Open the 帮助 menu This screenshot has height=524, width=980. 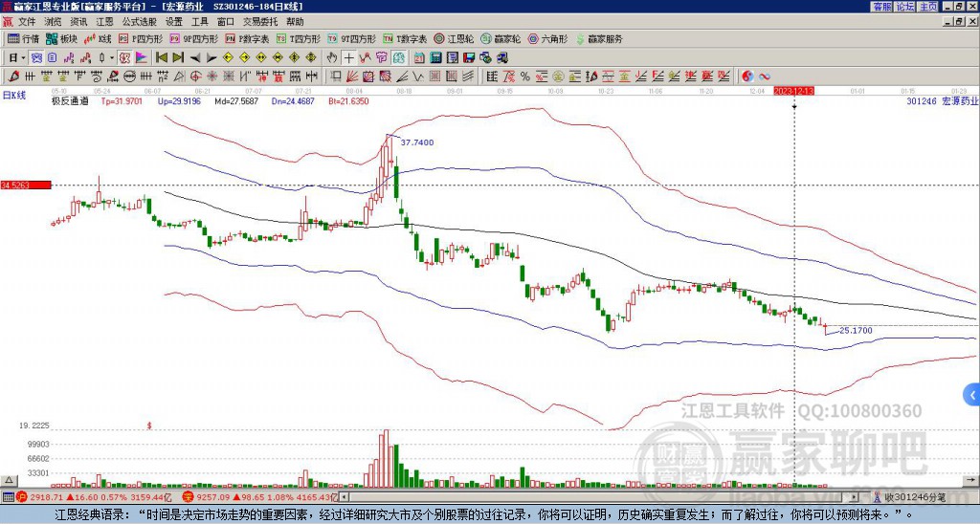click(295, 22)
